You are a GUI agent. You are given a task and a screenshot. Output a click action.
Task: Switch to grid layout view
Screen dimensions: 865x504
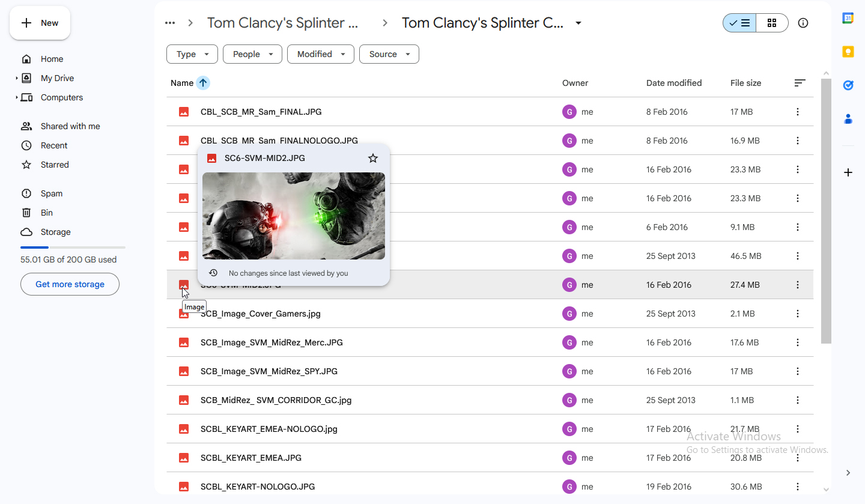point(772,23)
